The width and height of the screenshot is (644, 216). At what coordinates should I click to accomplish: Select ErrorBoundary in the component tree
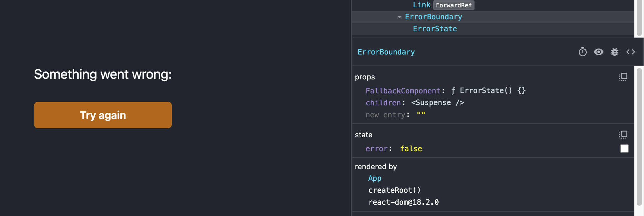[493, 17]
